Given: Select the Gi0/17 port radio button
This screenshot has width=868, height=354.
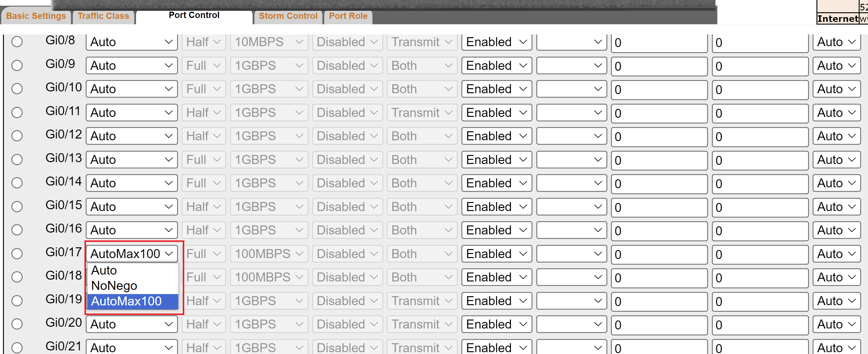Looking at the screenshot, I should (x=17, y=254).
